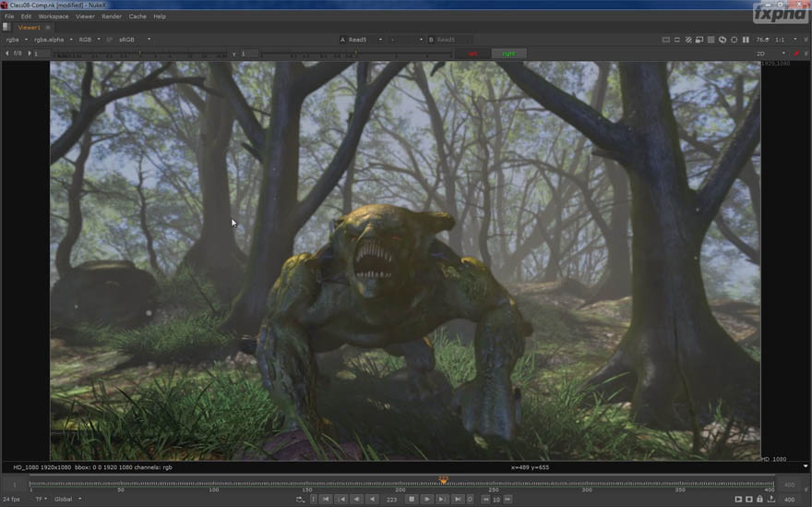This screenshot has width=812, height=507.
Task: Click the viewer zoom percentage field
Action: coord(762,40)
